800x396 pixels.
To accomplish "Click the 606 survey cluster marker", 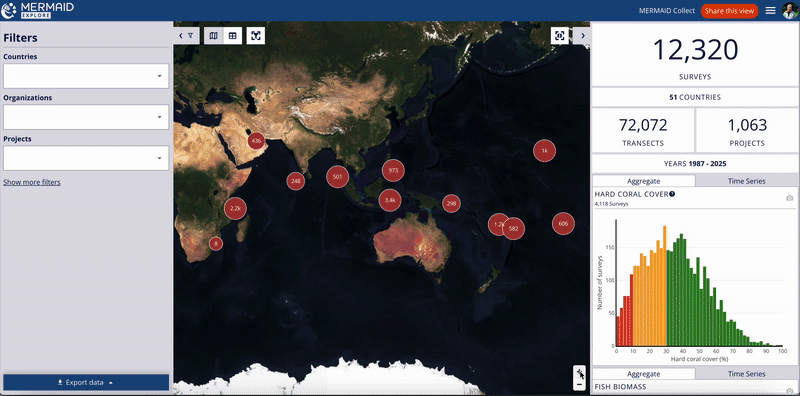I will pos(563,224).
